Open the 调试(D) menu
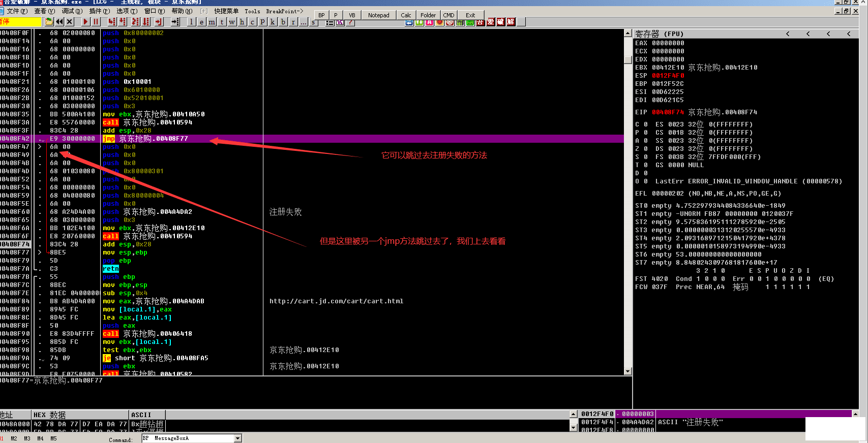The image size is (868, 443). [x=72, y=11]
